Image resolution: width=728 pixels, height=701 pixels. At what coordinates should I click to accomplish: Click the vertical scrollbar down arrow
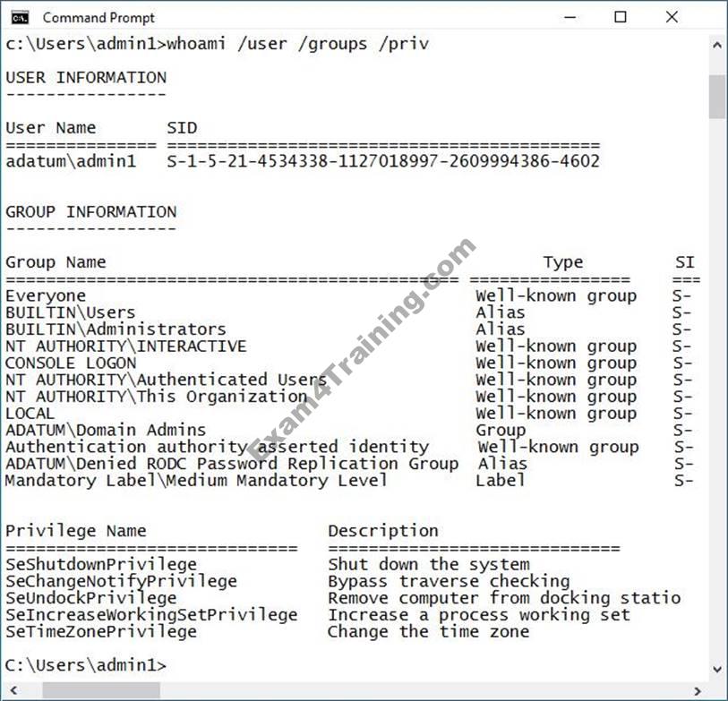[x=717, y=670]
